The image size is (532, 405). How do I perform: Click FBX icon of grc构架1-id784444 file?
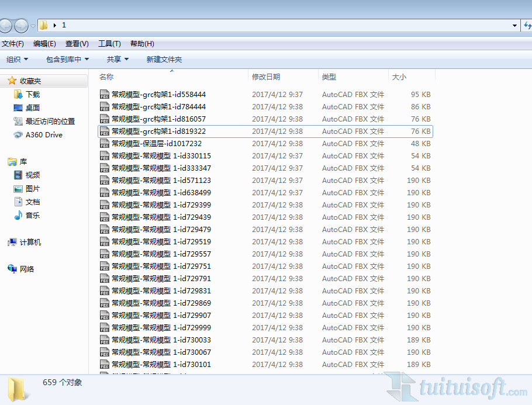(105, 106)
